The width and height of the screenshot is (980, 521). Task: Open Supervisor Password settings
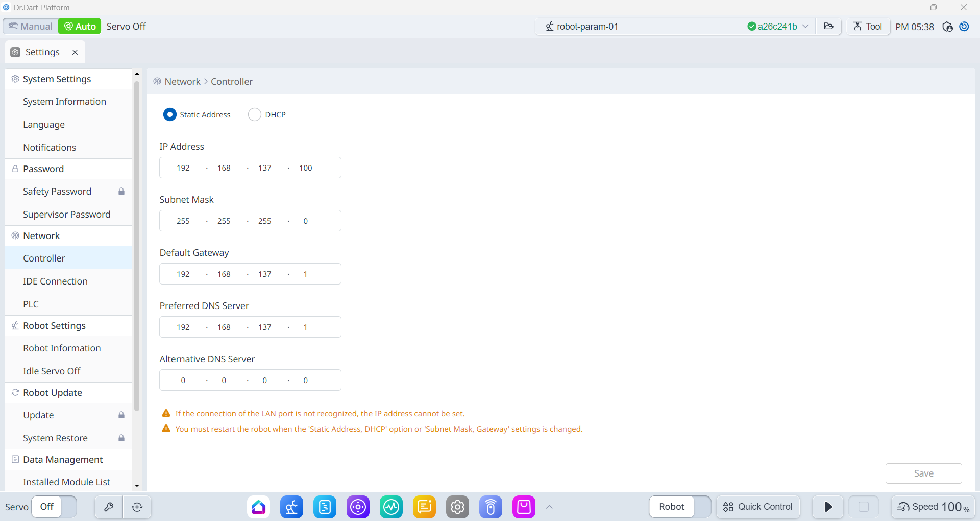click(x=68, y=215)
